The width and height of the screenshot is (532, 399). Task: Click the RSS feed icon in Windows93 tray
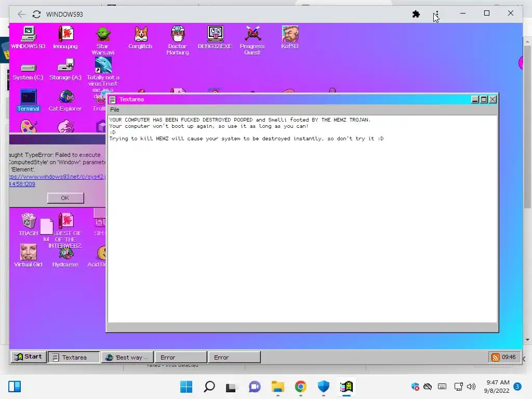[x=495, y=357]
